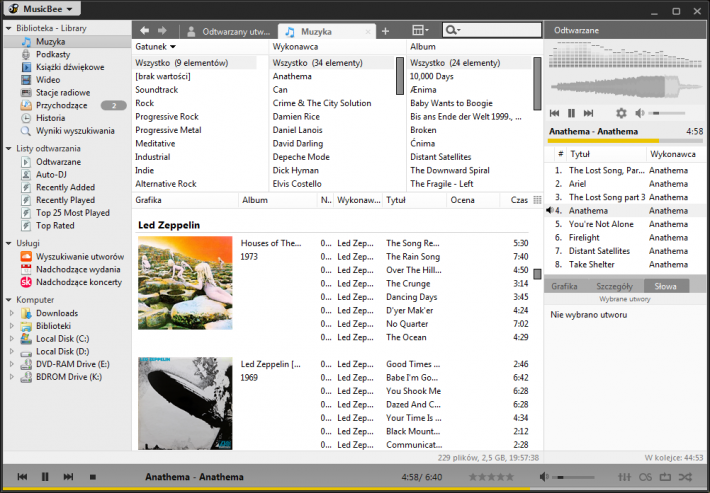Viewport: 710px width, 493px height.
Task: Pause playback in bottom bar
Action: (x=45, y=477)
